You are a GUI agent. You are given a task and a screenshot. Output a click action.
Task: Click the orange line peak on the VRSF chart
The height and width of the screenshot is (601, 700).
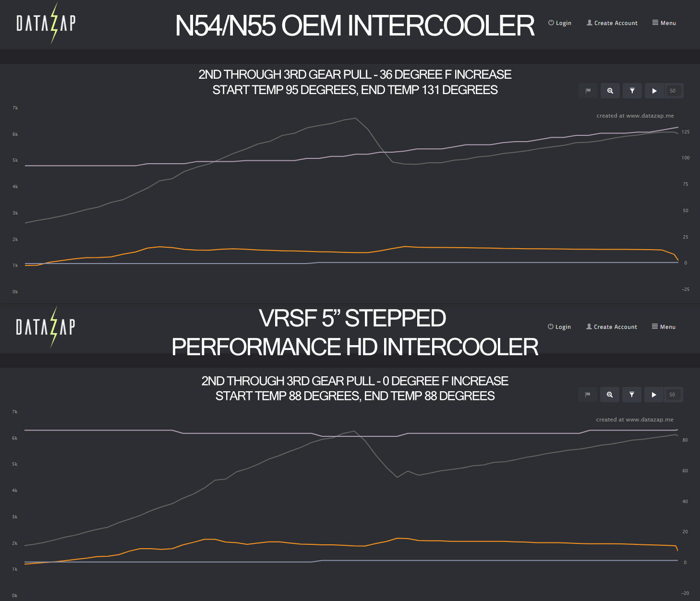pos(398,538)
